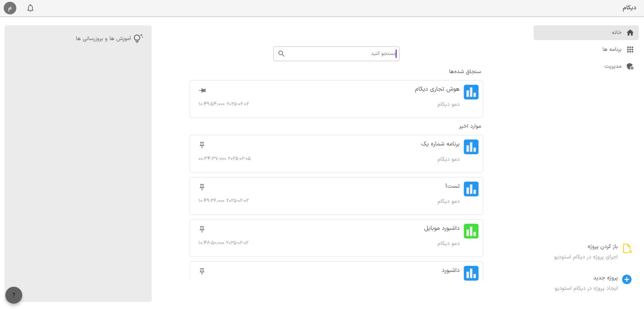Click chart icon of هوش تجاری دیکام

tap(471, 92)
